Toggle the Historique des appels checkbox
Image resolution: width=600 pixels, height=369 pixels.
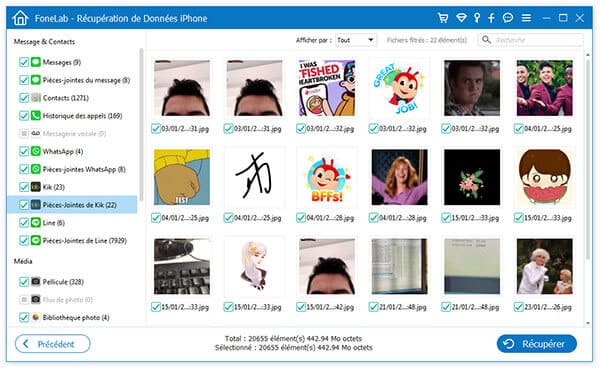[x=24, y=116]
